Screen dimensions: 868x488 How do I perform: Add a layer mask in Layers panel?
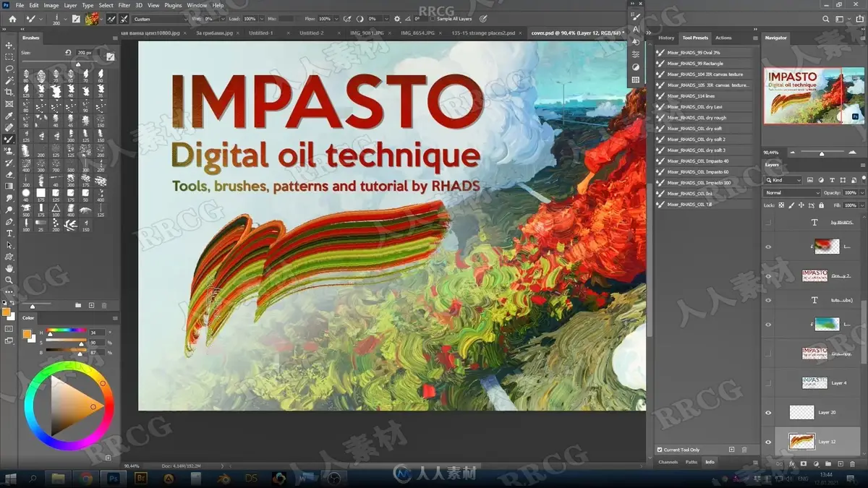[804, 463]
